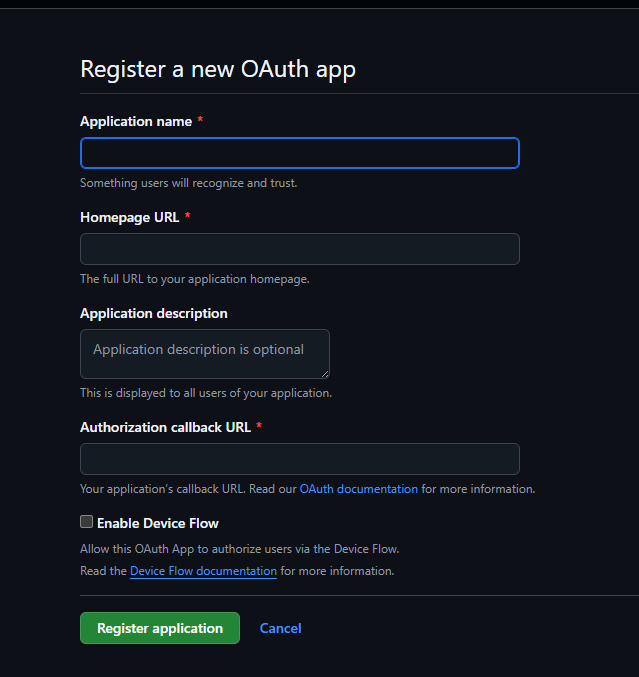
Task: Click 'This is displayed to all users' hint
Action: (x=206, y=393)
